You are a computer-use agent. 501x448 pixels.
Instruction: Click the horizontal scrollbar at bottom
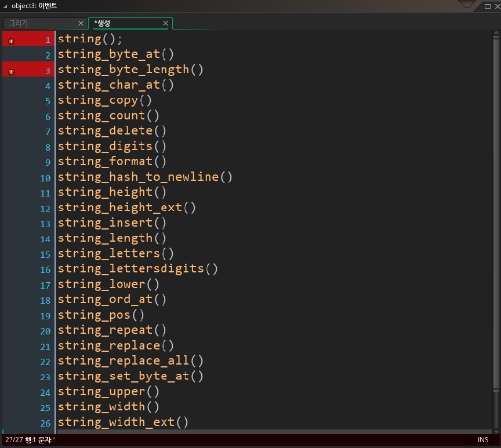pyautogui.click(x=275, y=432)
